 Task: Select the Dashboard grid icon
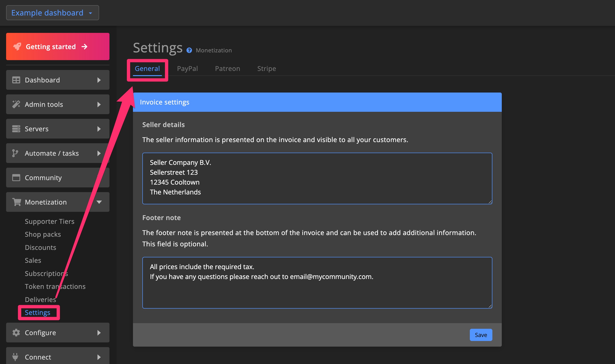coord(16,80)
